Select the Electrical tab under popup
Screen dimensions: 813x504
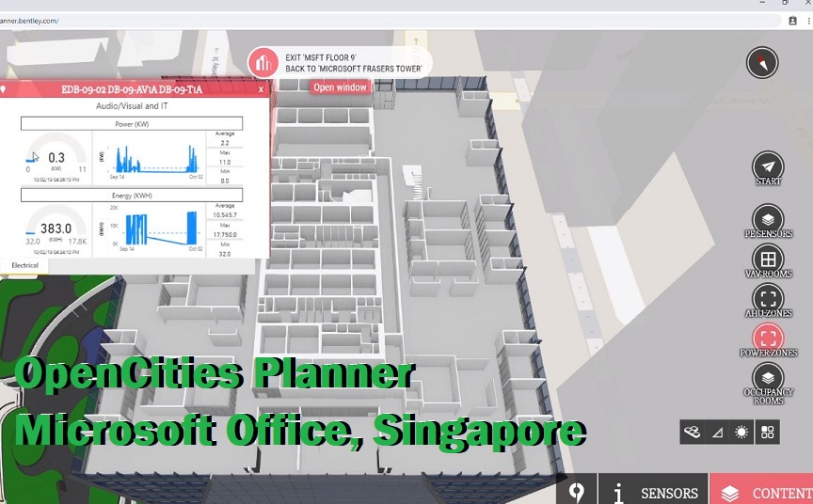tap(24, 265)
